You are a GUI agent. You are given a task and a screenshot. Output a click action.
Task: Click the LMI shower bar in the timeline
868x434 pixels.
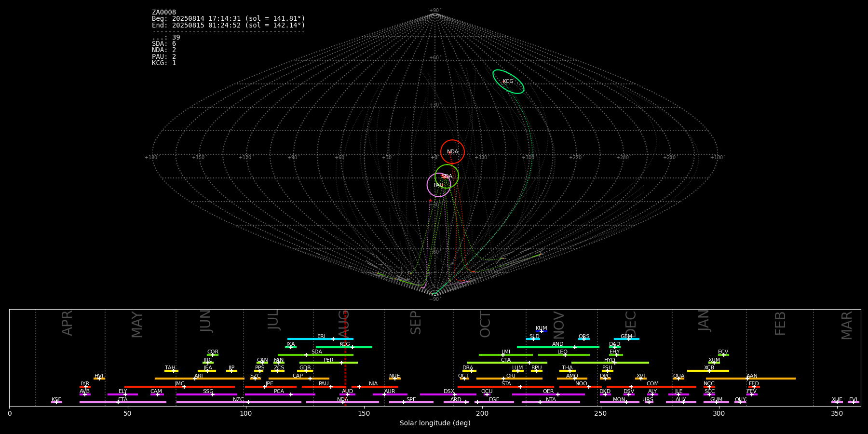506,355
